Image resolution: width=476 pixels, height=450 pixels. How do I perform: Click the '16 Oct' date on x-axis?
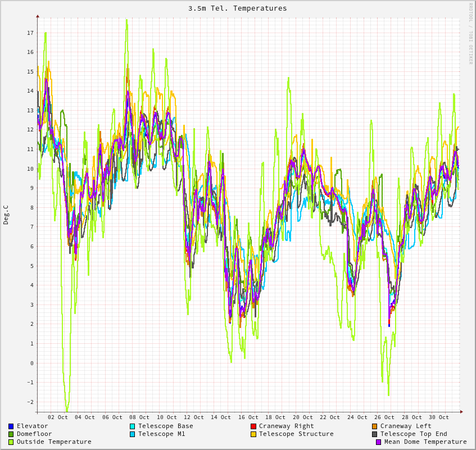pyautogui.click(x=248, y=417)
